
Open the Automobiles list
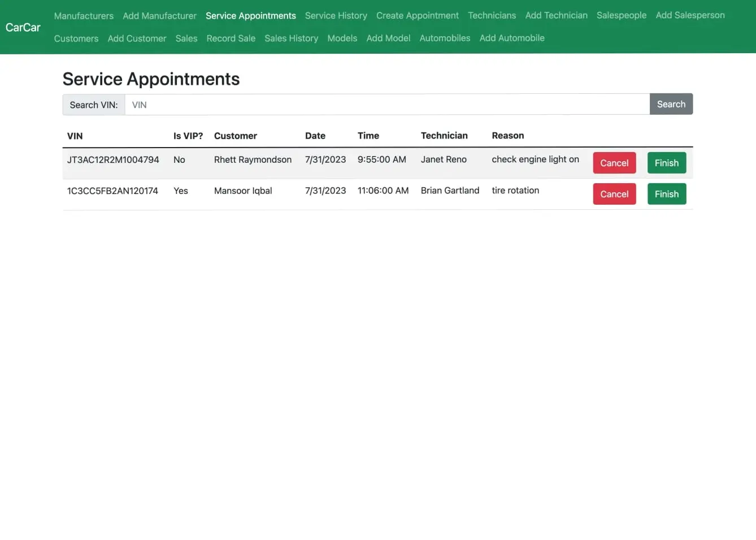[x=445, y=38]
